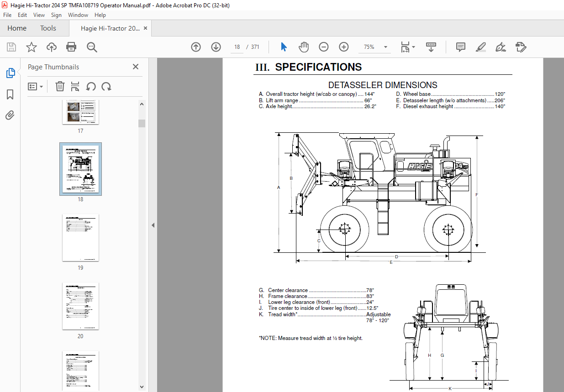This screenshot has height=392, width=564.
Task: Collapse the navigation pane arrow
Action: click(x=153, y=225)
